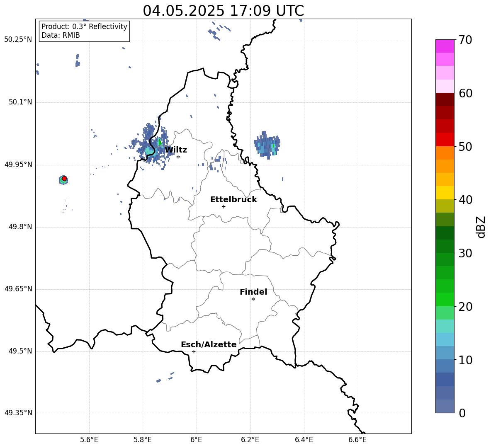Click the 6.4°E longitude label
Viewport: 491px width, 448px height.
click(304, 440)
